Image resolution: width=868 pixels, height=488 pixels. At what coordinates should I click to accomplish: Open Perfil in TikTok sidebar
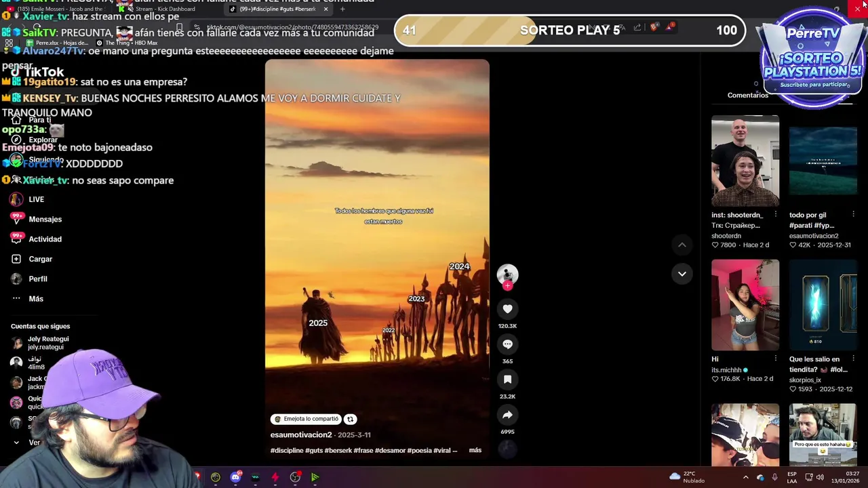[29, 279]
